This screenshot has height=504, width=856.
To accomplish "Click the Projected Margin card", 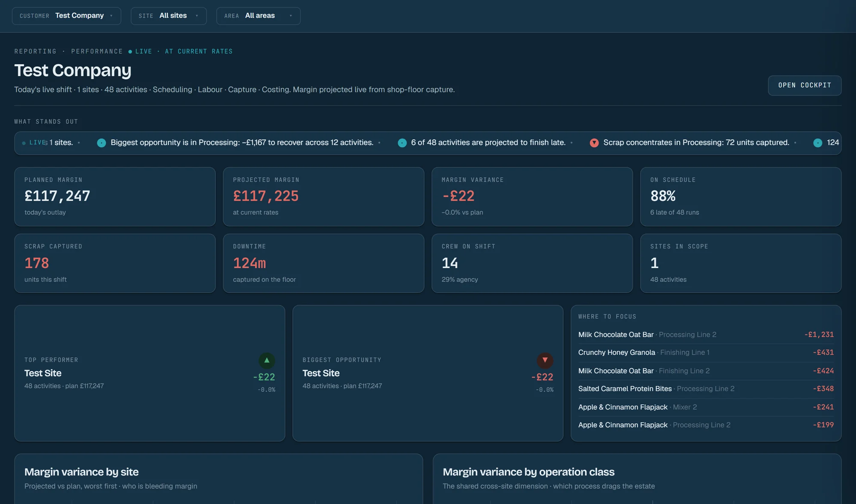I will click(324, 197).
